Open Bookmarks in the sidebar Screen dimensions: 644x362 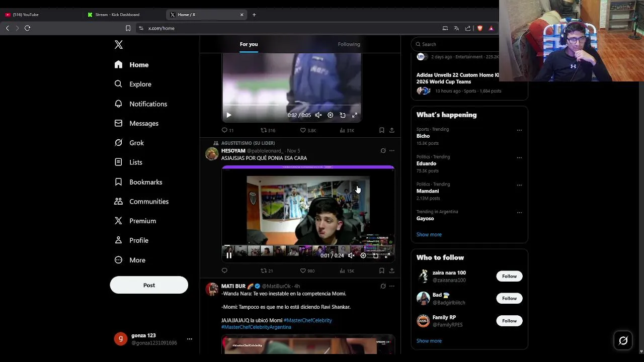coord(138,182)
